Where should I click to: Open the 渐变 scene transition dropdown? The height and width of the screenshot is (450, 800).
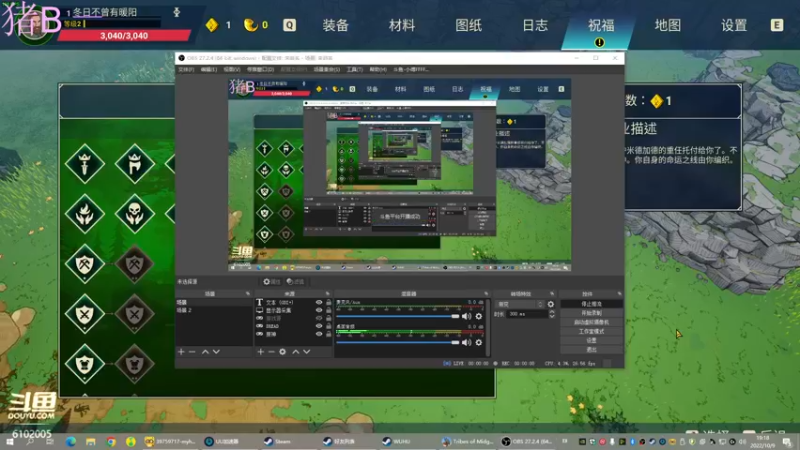(x=519, y=304)
